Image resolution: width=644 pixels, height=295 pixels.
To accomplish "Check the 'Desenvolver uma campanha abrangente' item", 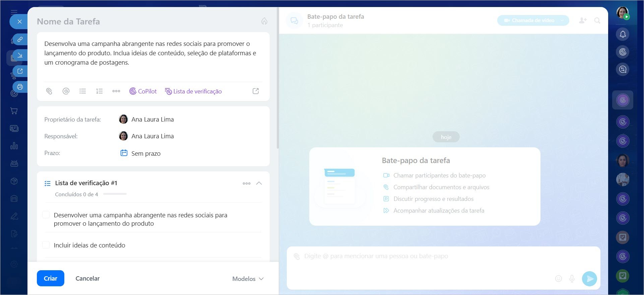I will click(x=46, y=215).
